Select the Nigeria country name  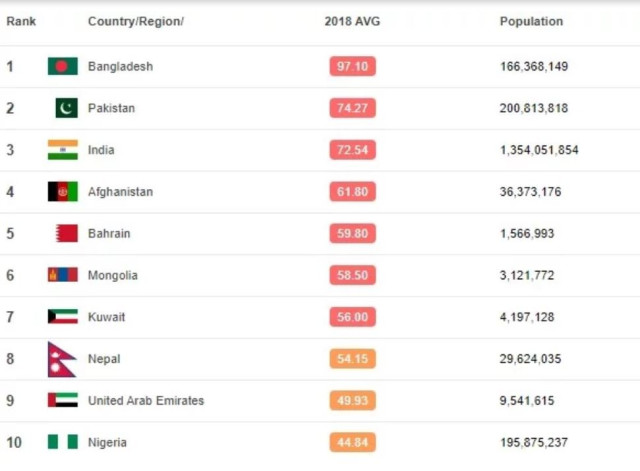(x=107, y=442)
